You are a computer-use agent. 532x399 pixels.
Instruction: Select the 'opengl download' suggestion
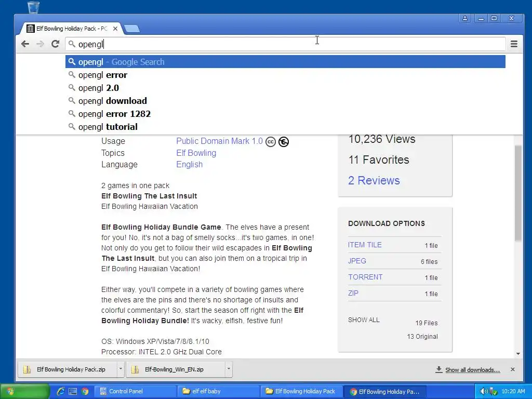click(285, 101)
